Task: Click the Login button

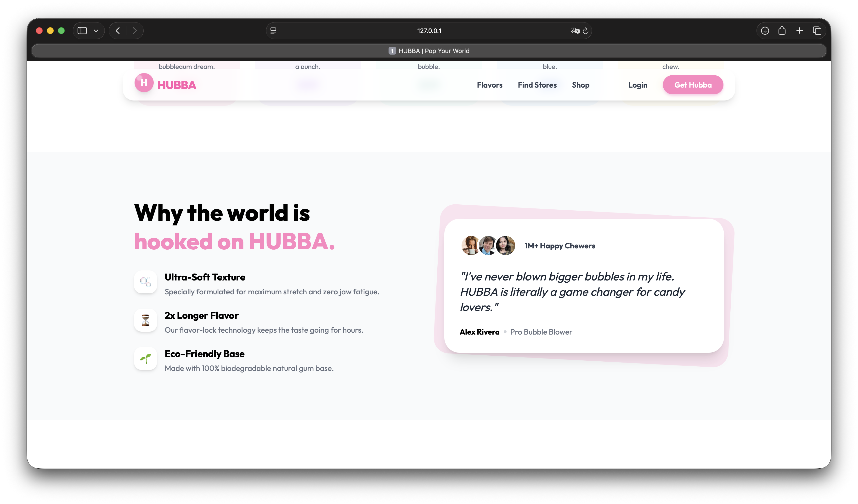Action: click(637, 85)
